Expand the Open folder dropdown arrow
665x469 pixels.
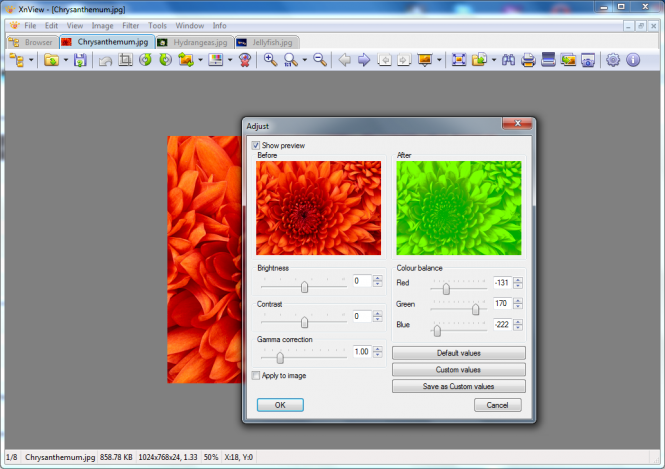65,60
